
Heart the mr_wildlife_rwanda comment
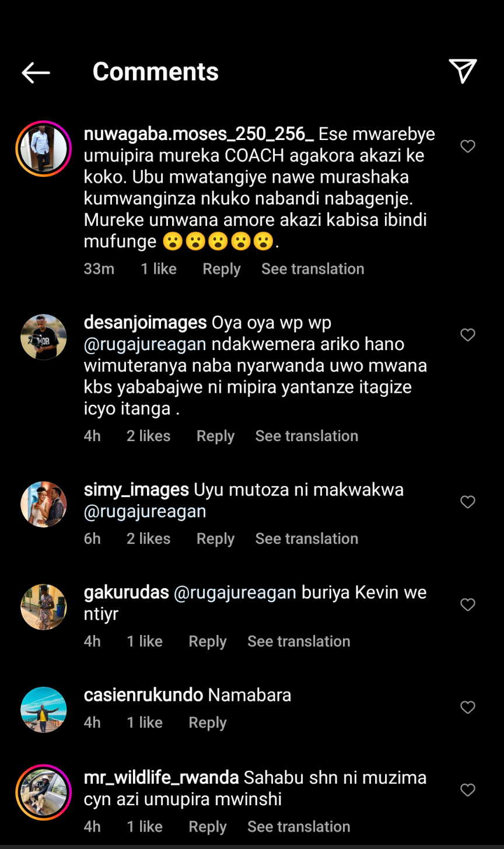pos(468,790)
